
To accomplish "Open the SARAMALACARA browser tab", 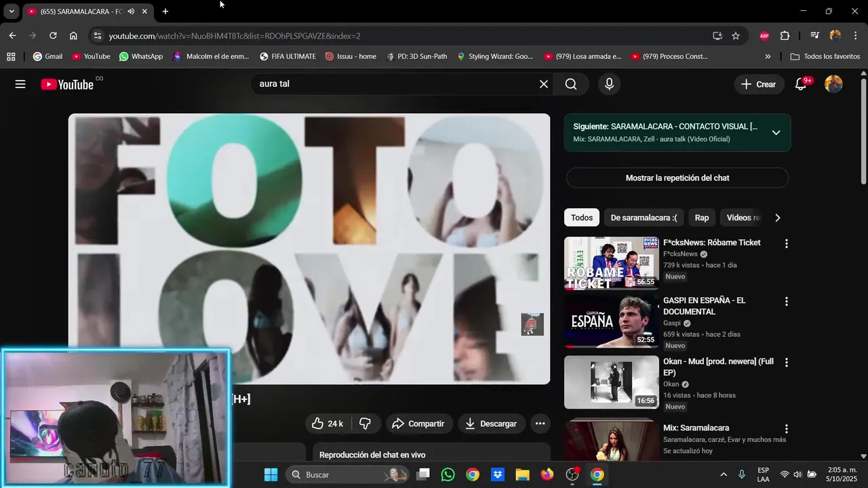I will [88, 12].
